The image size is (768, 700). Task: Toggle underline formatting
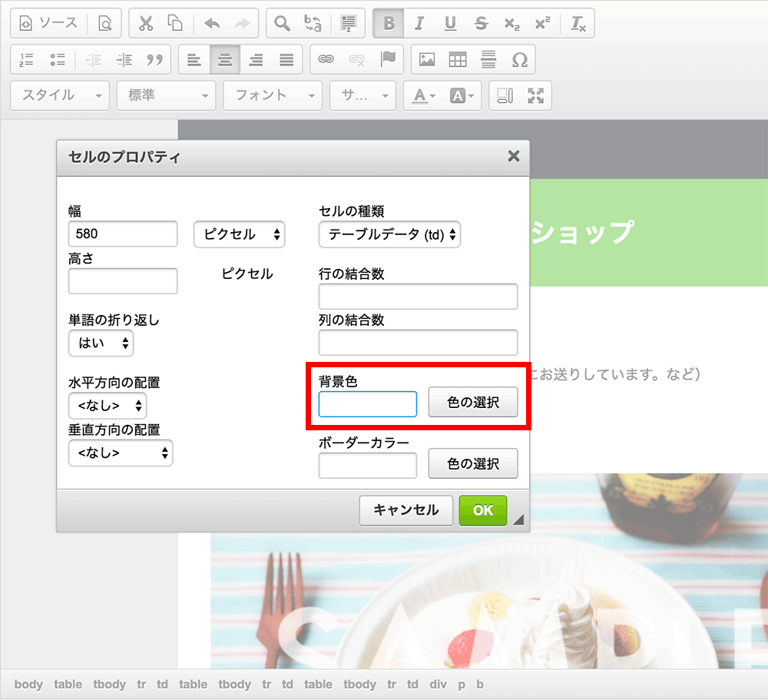click(450, 23)
